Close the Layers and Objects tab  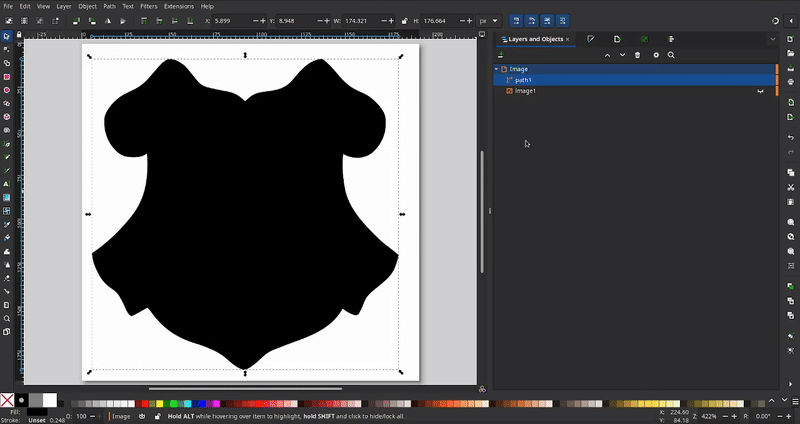[569, 39]
